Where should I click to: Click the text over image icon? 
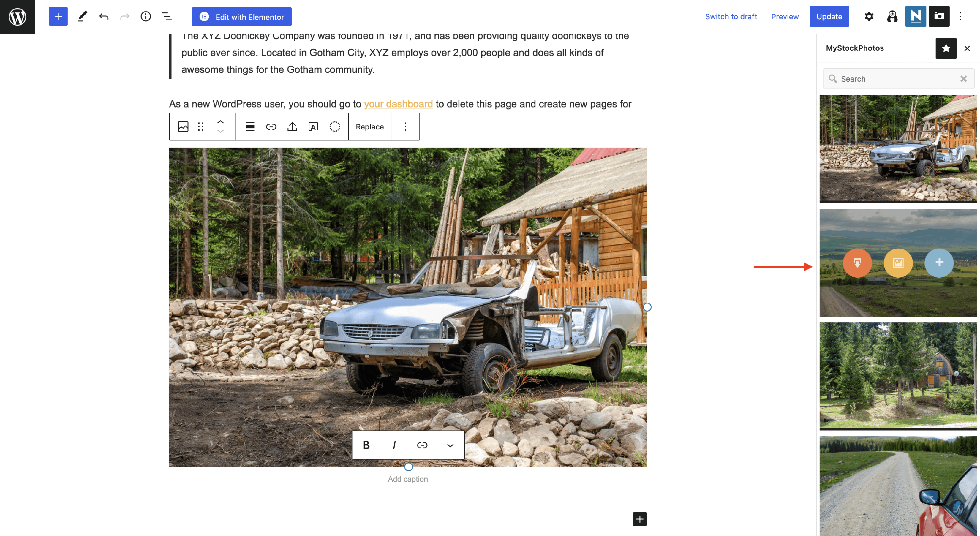(x=313, y=127)
